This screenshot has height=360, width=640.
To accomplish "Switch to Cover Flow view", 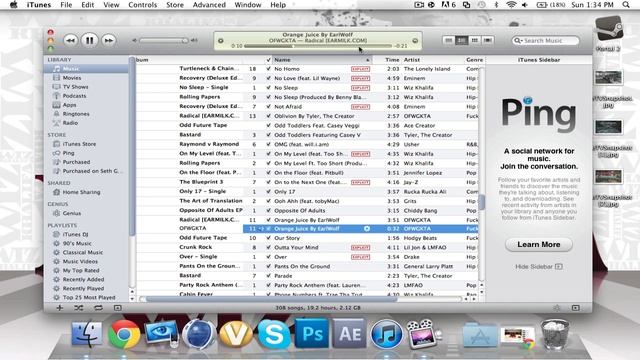I will pyautogui.click(x=488, y=40).
